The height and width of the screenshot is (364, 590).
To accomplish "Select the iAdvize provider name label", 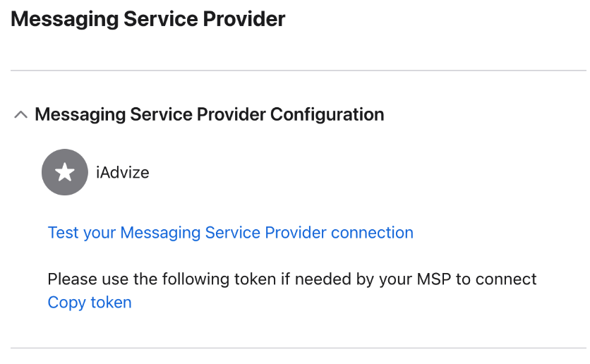I will click(123, 172).
